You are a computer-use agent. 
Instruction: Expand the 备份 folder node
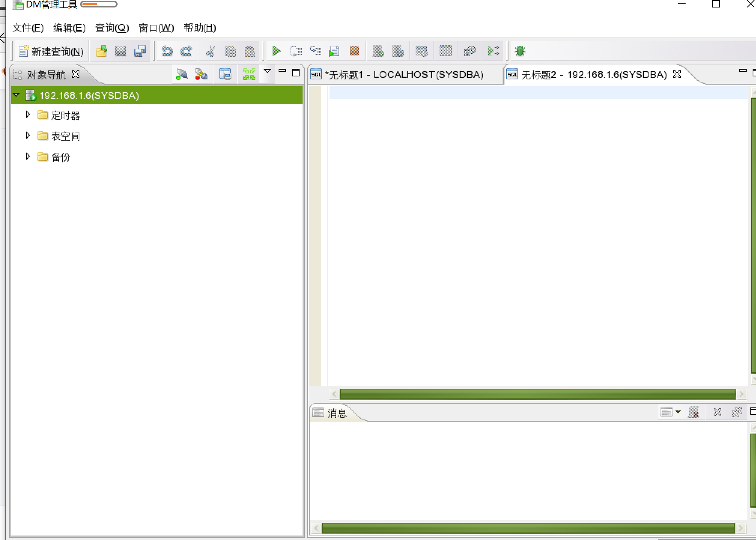(28, 157)
